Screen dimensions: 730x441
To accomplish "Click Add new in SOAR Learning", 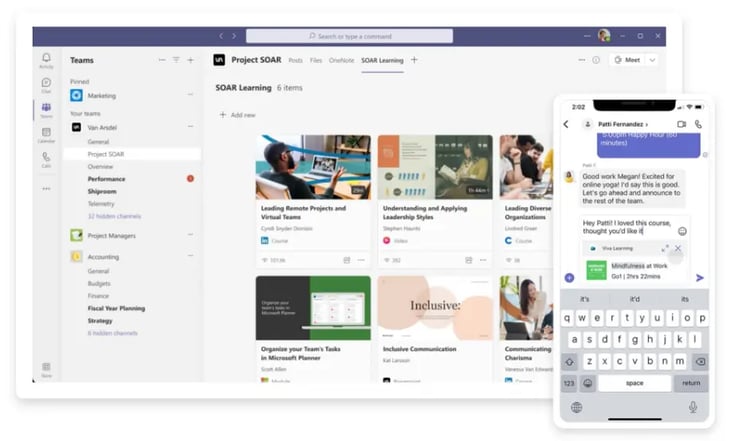I will pyautogui.click(x=238, y=115).
